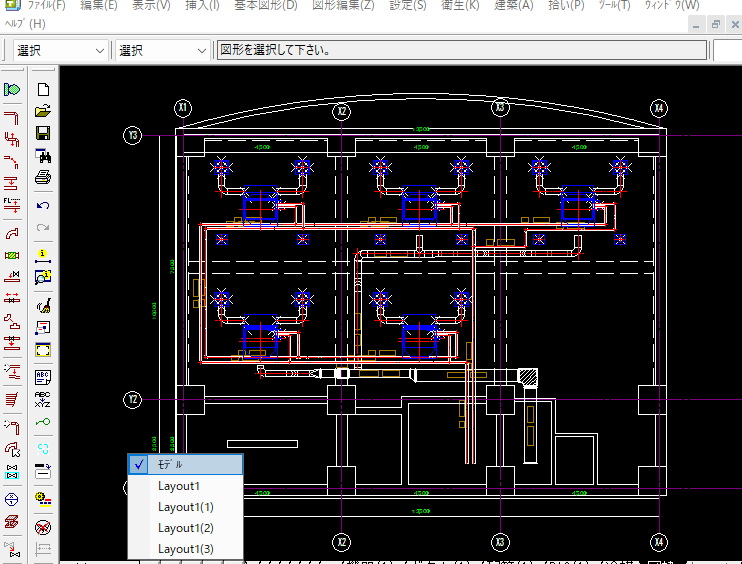Viewport: 742px width, 564px height.
Task: Expand the first 選択 dropdown
Action: tap(99, 50)
